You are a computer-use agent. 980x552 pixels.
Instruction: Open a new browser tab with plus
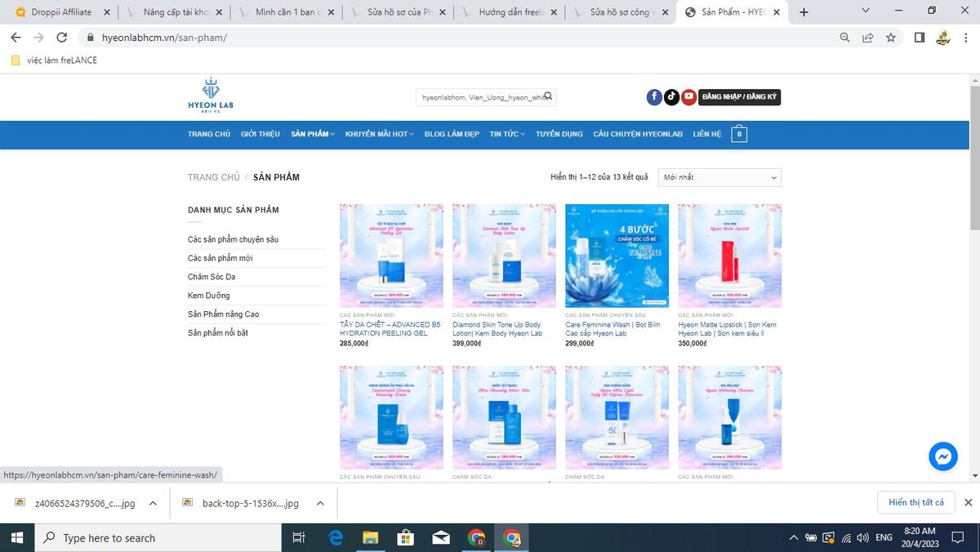point(804,12)
